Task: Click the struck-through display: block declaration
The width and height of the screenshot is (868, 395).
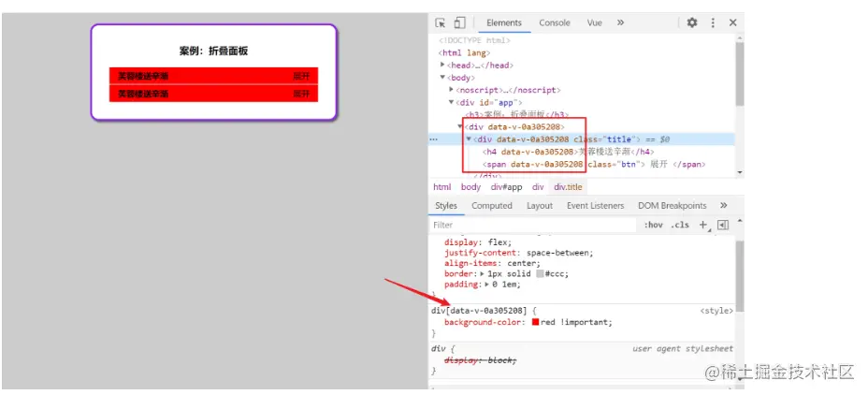Action: pyautogui.click(x=480, y=360)
